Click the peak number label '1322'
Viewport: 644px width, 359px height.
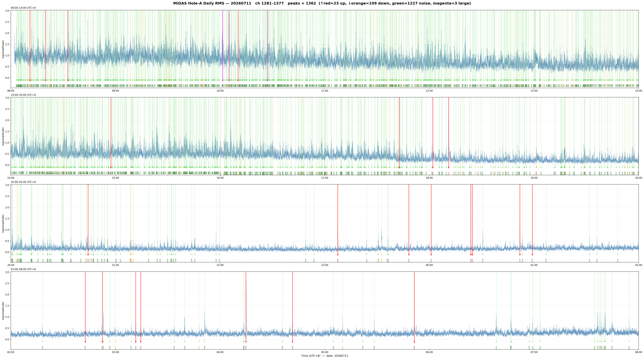click(597, 260)
